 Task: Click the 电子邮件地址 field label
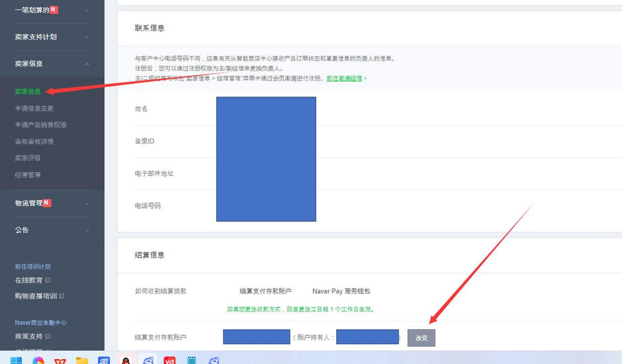click(154, 173)
